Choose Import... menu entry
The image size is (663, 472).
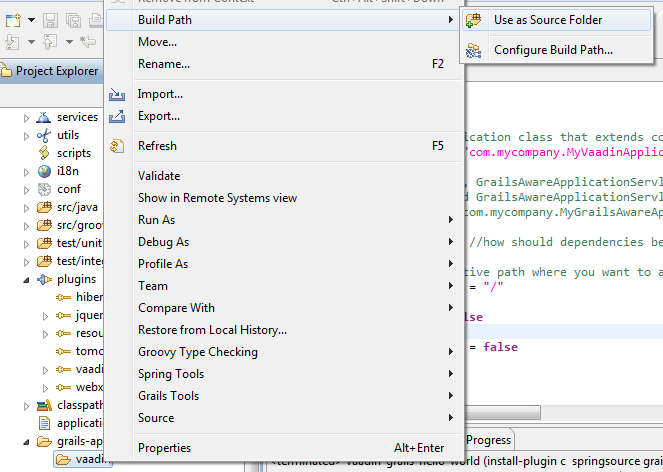[x=284, y=94]
